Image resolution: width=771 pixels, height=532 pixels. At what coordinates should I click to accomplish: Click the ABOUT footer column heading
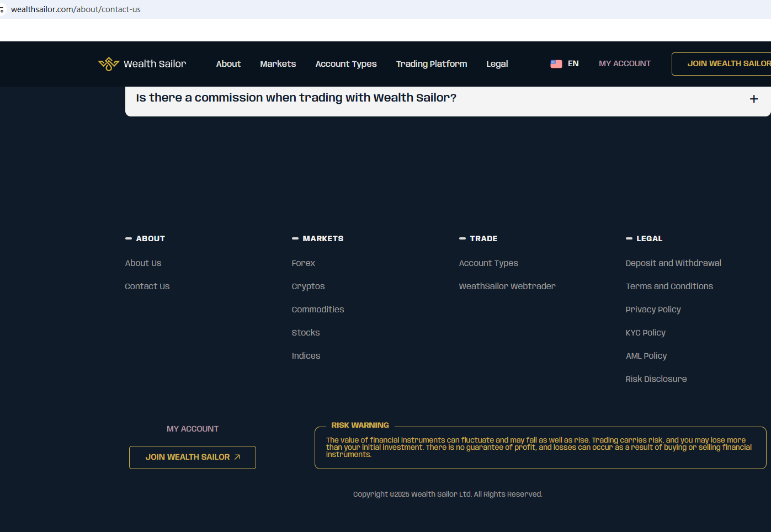(x=151, y=238)
